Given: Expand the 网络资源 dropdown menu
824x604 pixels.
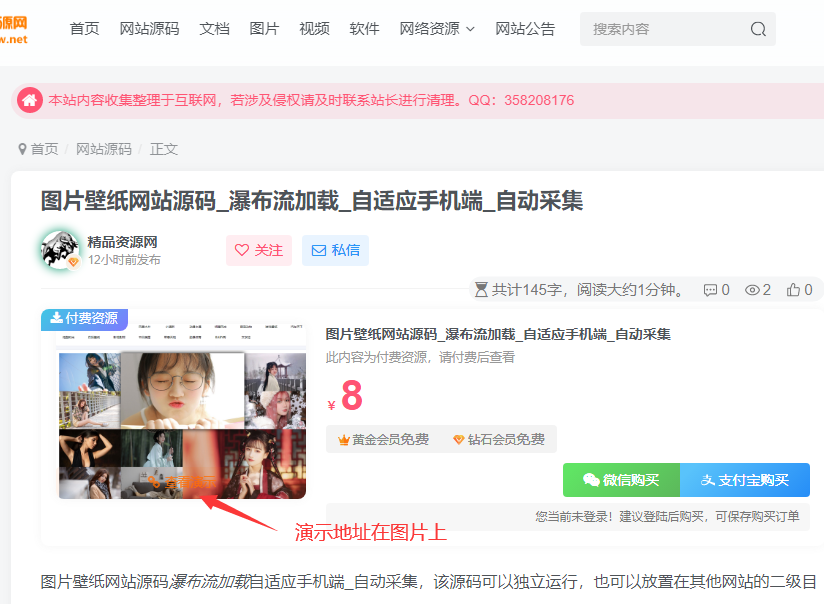Looking at the screenshot, I should [x=437, y=29].
